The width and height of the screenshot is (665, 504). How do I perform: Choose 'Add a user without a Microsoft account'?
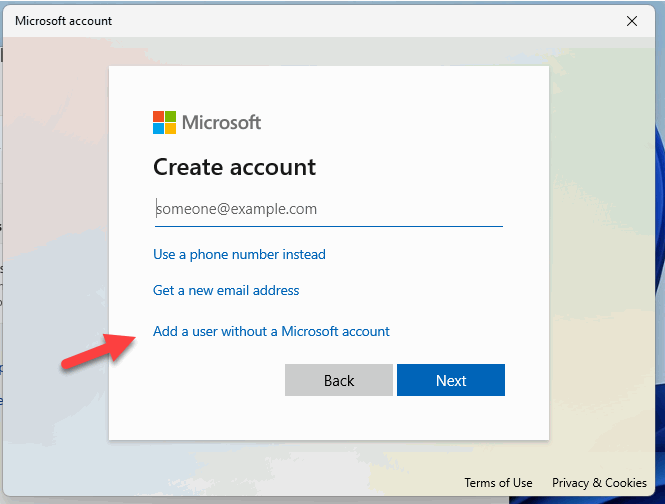[271, 331]
